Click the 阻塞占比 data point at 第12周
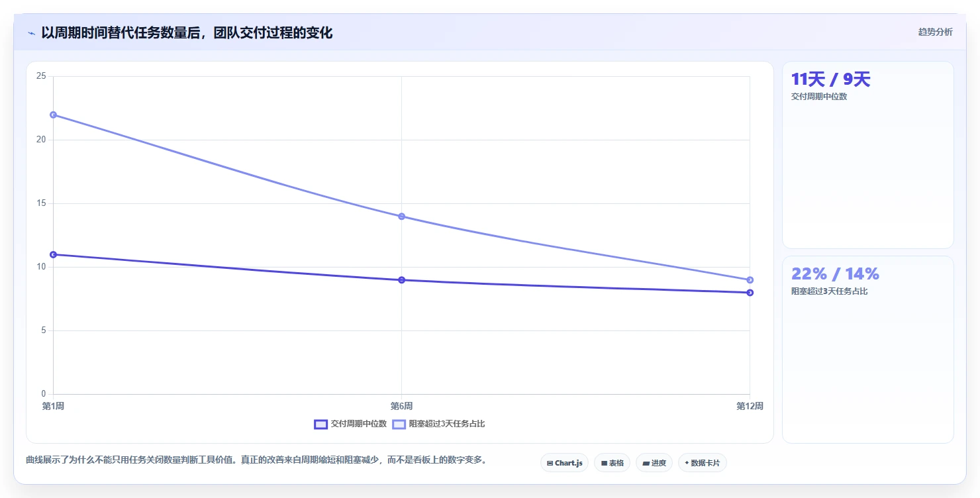This screenshot has width=980, height=498. (x=750, y=280)
